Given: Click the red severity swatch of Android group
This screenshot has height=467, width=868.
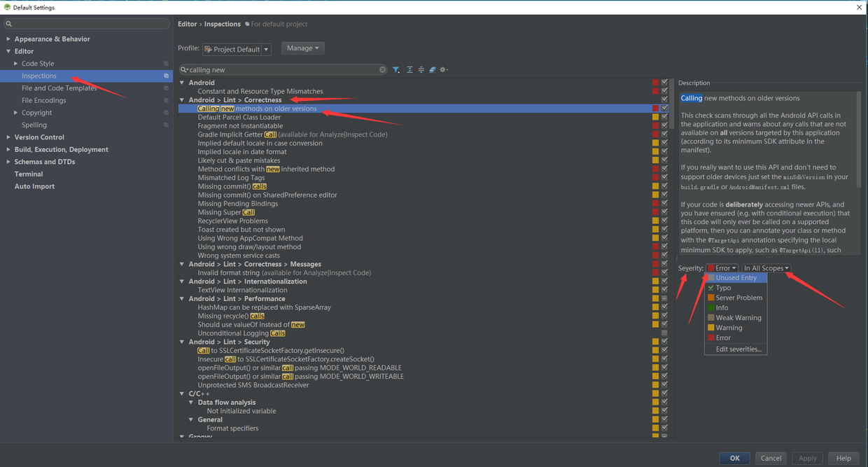Looking at the screenshot, I should pos(656,83).
